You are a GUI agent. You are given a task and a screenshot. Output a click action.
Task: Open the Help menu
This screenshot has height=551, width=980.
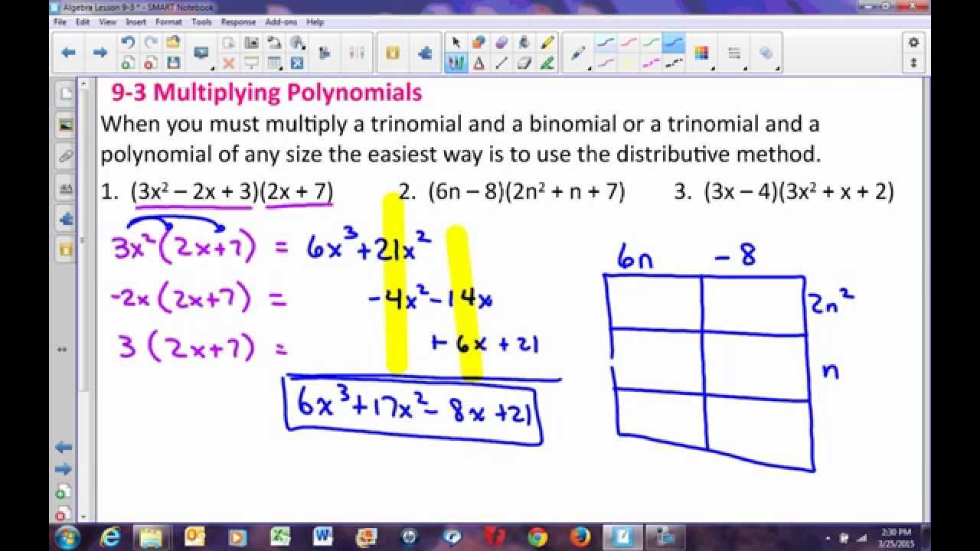click(x=315, y=22)
